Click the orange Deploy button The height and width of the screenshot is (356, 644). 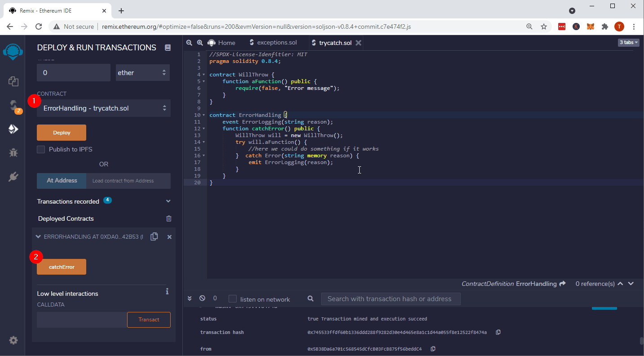[x=62, y=133]
